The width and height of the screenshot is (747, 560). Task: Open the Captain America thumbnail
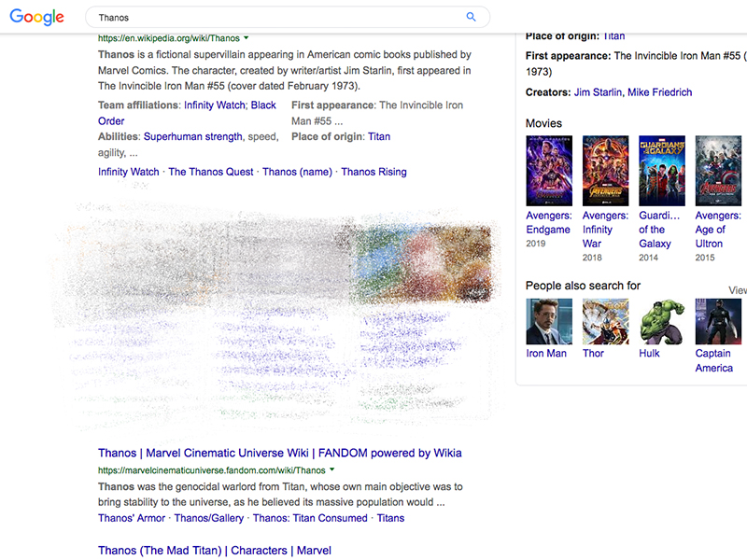tap(718, 321)
